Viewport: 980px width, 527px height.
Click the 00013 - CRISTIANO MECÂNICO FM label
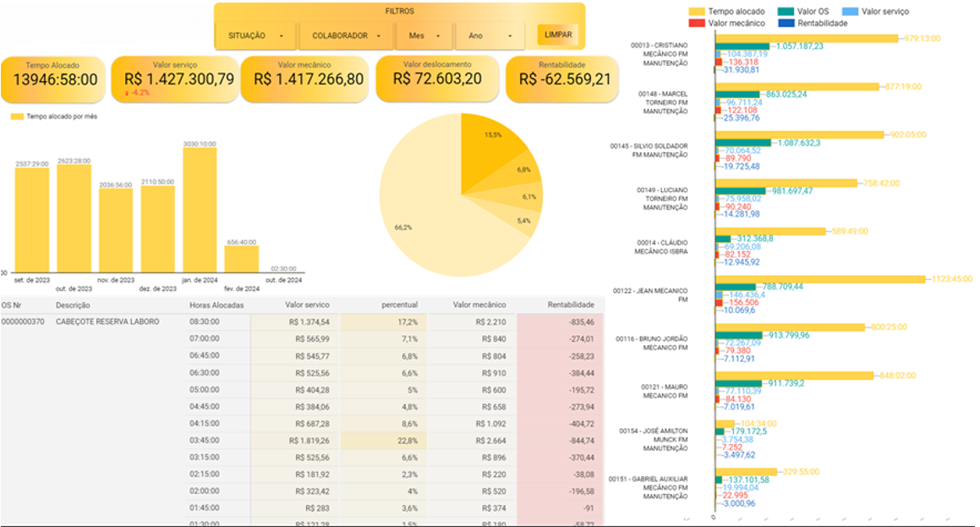[660, 54]
